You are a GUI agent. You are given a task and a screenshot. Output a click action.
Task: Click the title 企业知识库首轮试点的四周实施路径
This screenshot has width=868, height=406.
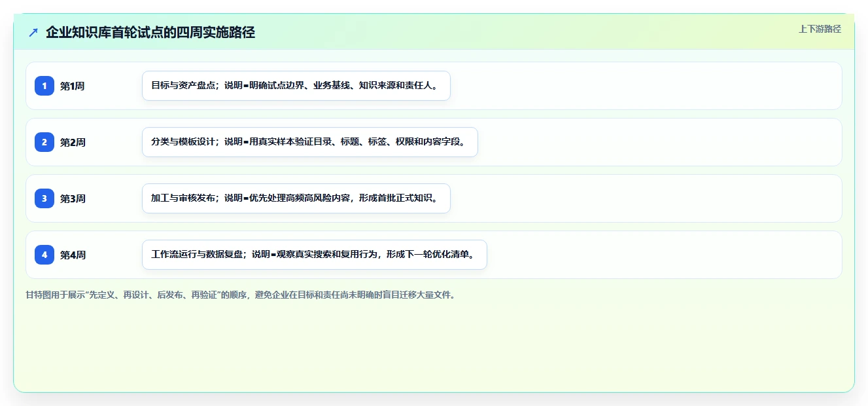pyautogui.click(x=150, y=32)
